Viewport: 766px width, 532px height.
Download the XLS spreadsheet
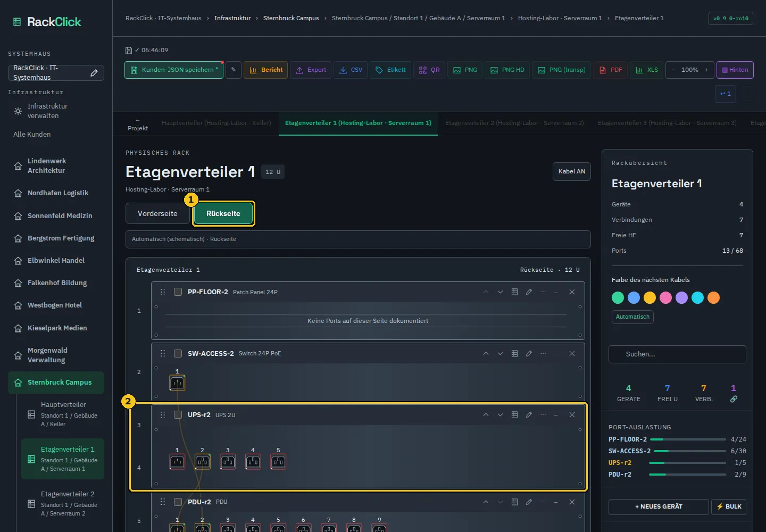647,70
